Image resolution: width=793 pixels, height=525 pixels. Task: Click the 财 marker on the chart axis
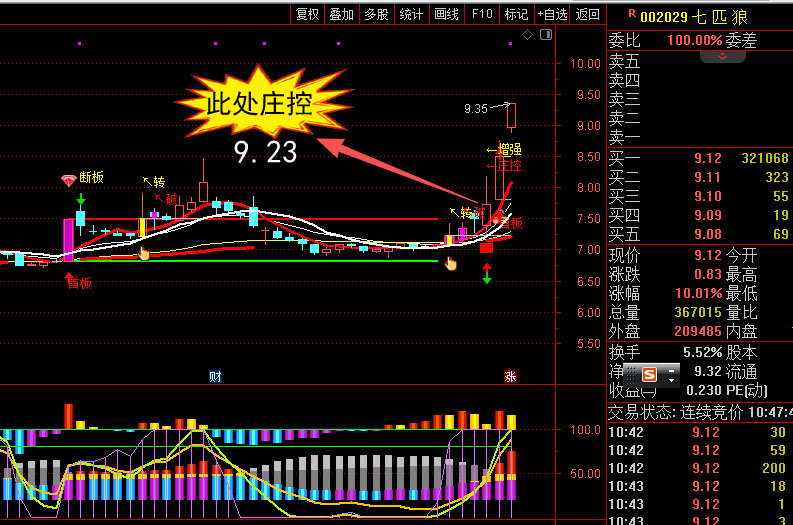click(x=214, y=376)
